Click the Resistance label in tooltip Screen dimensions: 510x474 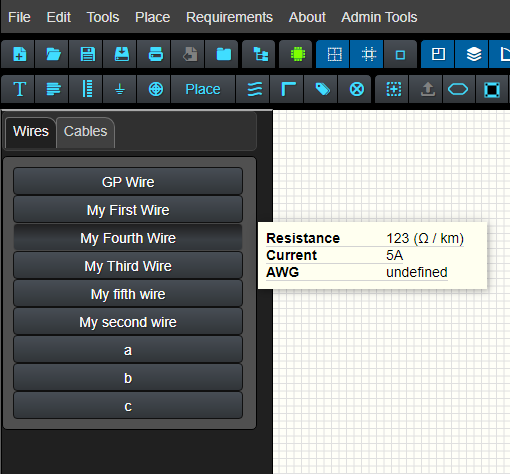[x=303, y=238]
